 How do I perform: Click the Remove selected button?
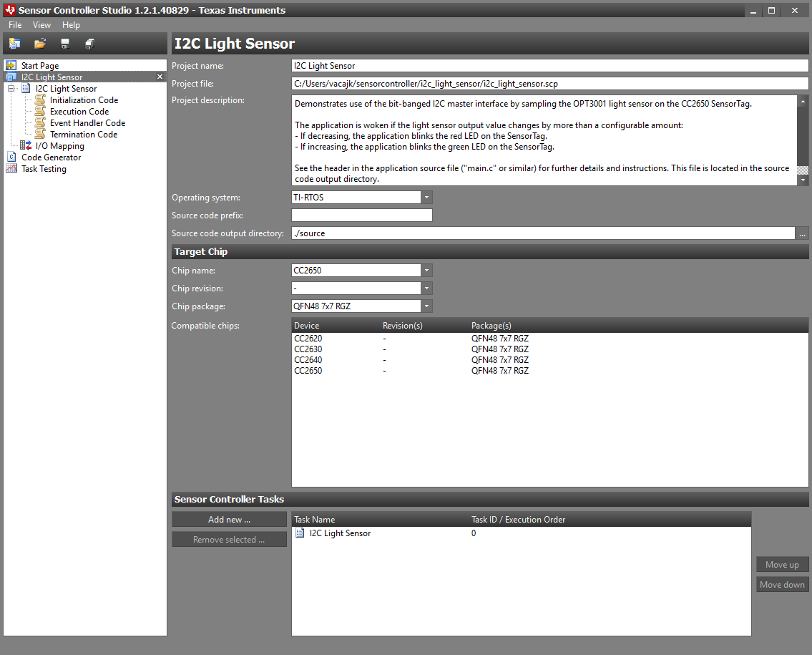point(229,540)
